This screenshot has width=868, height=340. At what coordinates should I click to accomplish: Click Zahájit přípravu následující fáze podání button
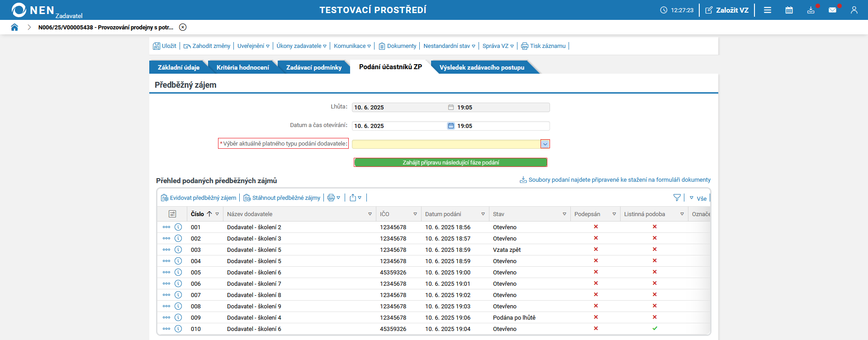451,162
